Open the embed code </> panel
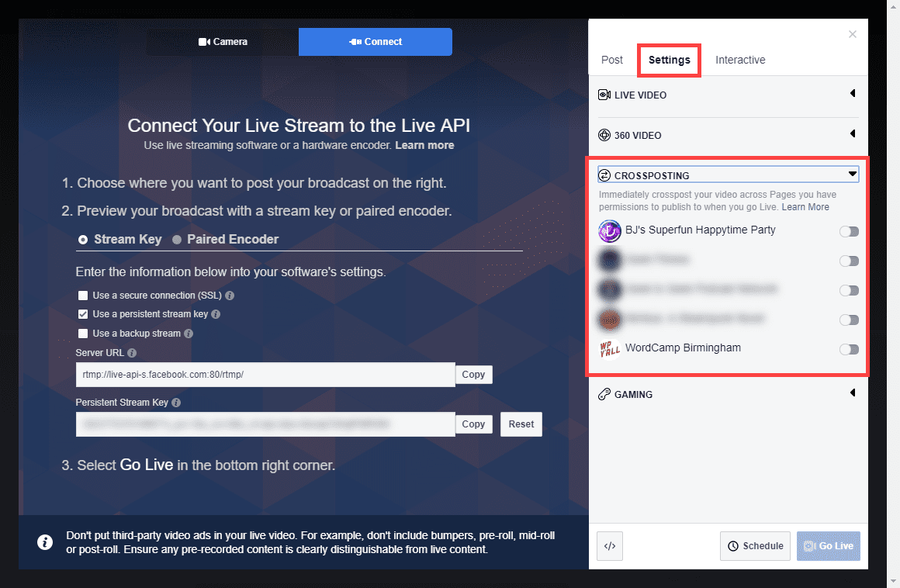Viewport: 900px width, 588px height. pos(610,546)
